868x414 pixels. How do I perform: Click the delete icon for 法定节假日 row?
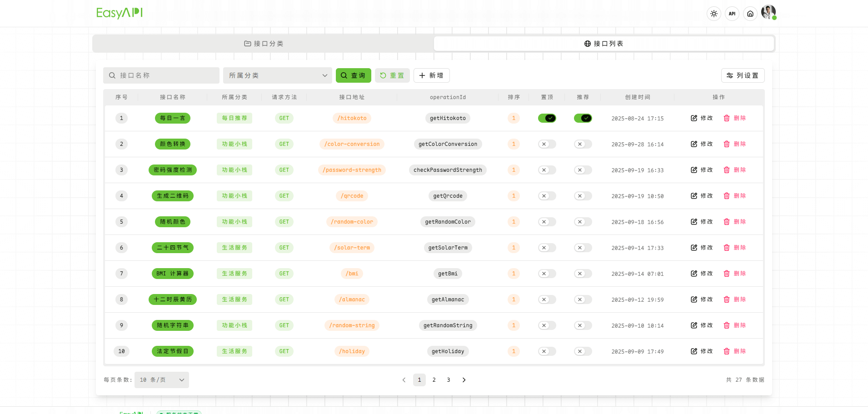point(727,351)
